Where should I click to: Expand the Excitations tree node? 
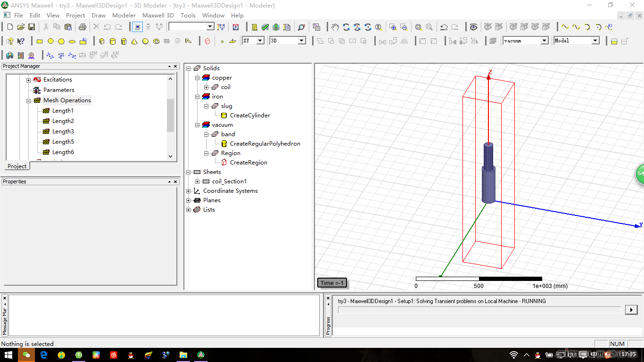(29, 80)
